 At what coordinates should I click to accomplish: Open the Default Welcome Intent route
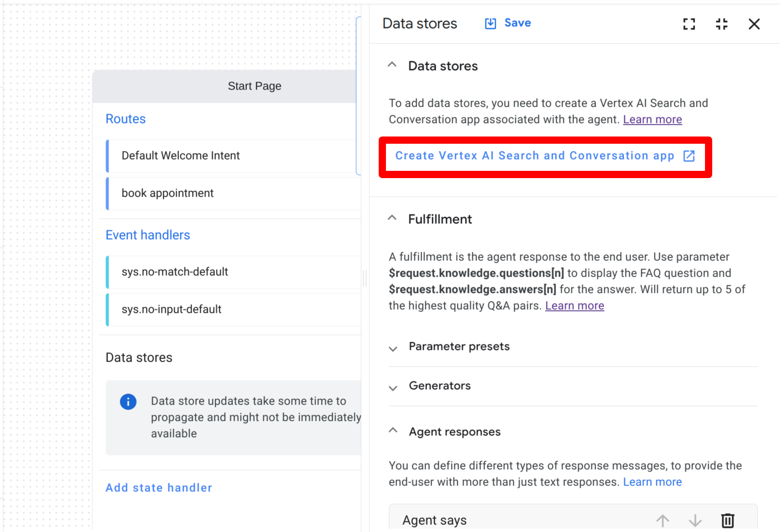(181, 155)
